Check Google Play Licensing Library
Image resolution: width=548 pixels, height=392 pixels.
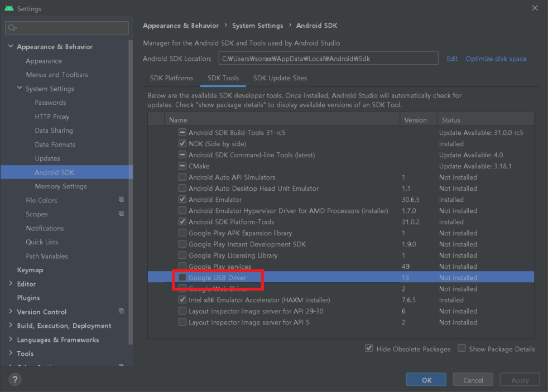pyautogui.click(x=182, y=255)
